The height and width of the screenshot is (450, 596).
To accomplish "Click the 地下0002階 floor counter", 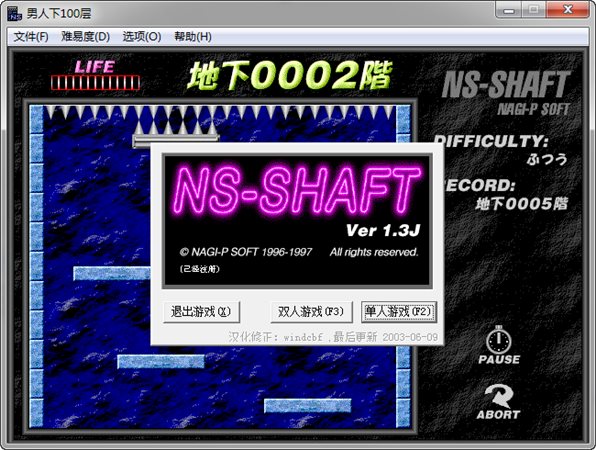I will pyautogui.click(x=290, y=76).
